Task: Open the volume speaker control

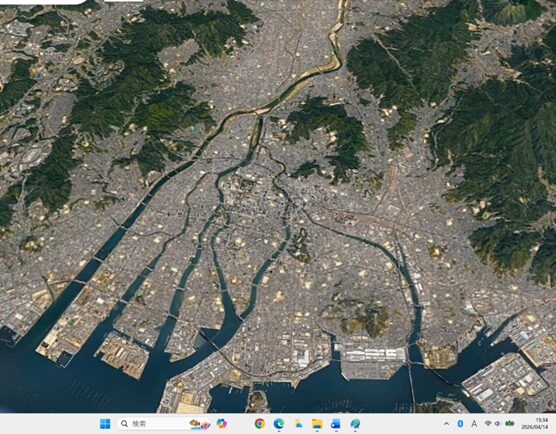Action: pos(497,423)
